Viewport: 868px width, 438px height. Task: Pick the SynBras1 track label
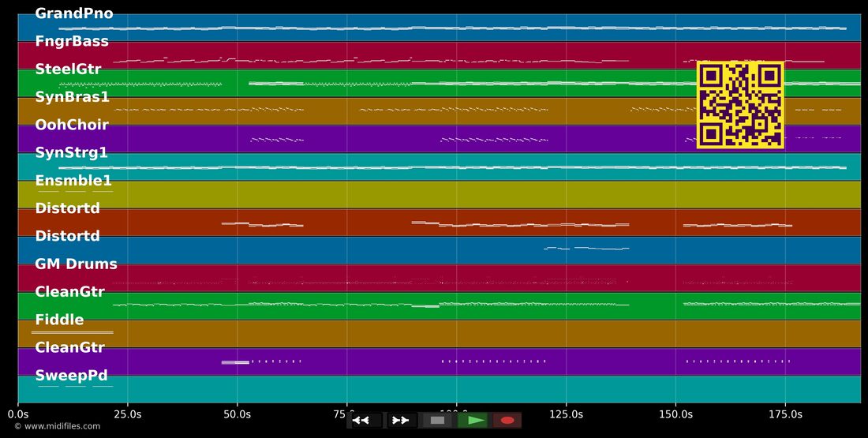[x=72, y=97]
